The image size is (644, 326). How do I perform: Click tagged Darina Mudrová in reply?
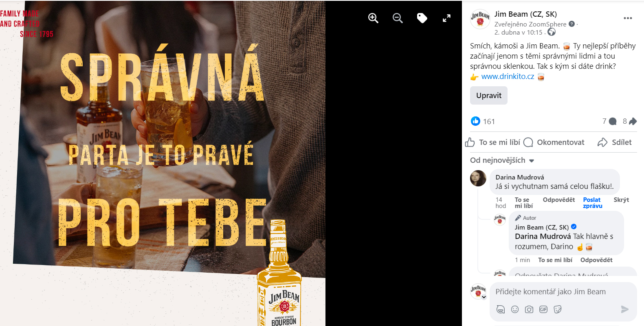coord(543,236)
